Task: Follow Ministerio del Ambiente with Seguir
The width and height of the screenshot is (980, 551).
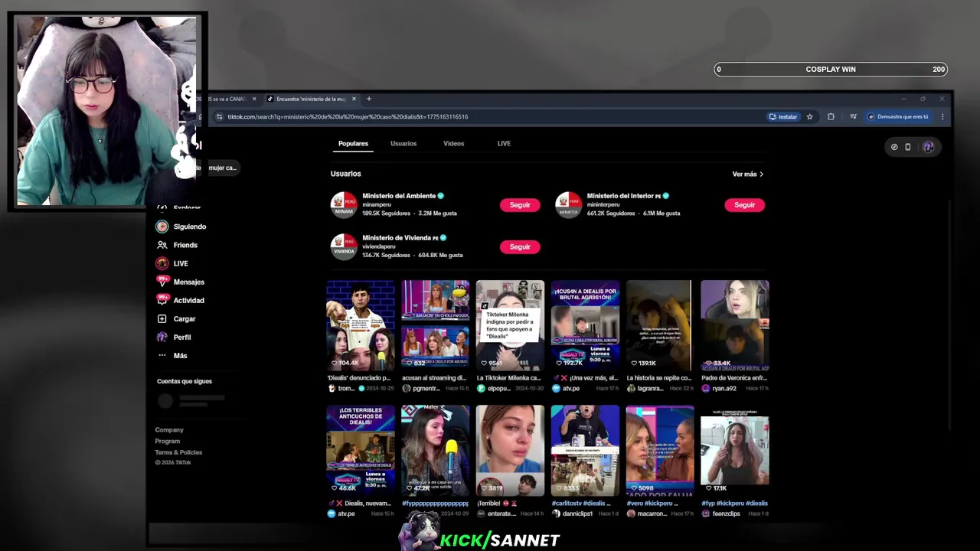Action: [x=520, y=205]
